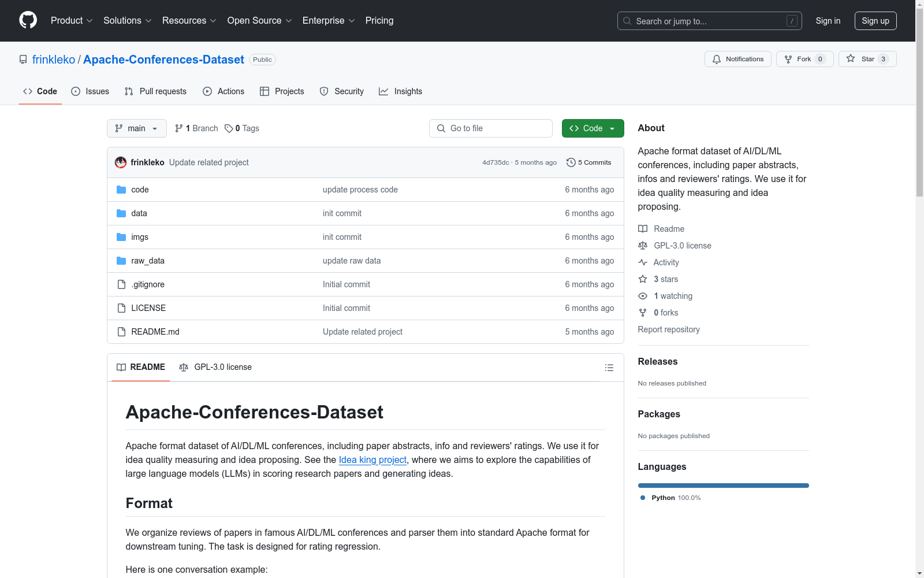Click the magnifier icon in the search bar
The height and width of the screenshot is (578, 924).
click(x=627, y=21)
